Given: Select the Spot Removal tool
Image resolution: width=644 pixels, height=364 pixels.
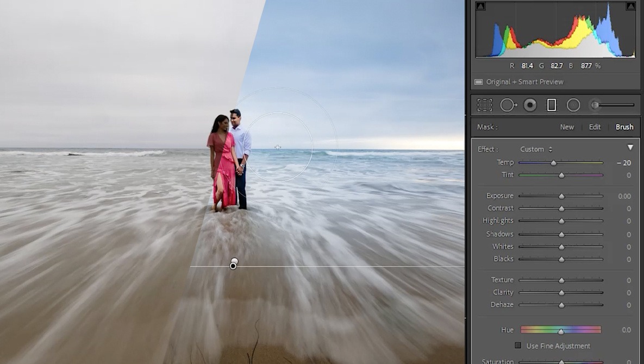Looking at the screenshot, I should [x=508, y=105].
